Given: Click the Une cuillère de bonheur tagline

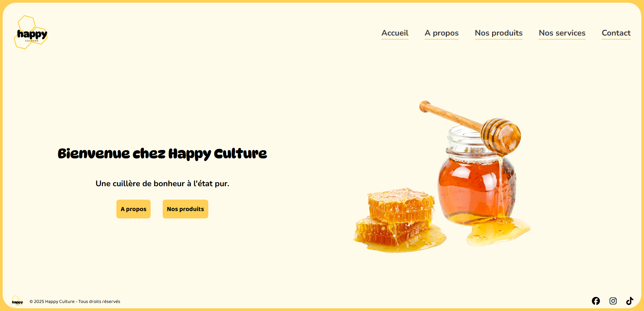Looking at the screenshot, I should (162, 184).
